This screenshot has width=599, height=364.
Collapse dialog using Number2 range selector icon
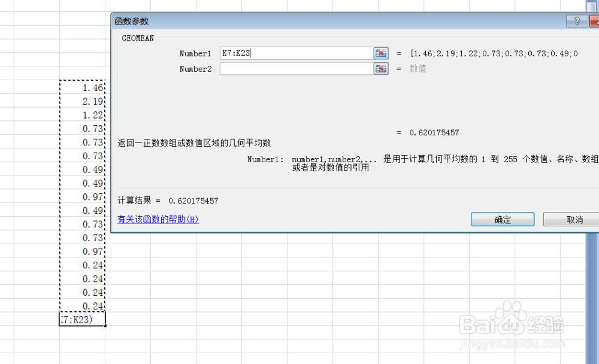click(x=380, y=69)
